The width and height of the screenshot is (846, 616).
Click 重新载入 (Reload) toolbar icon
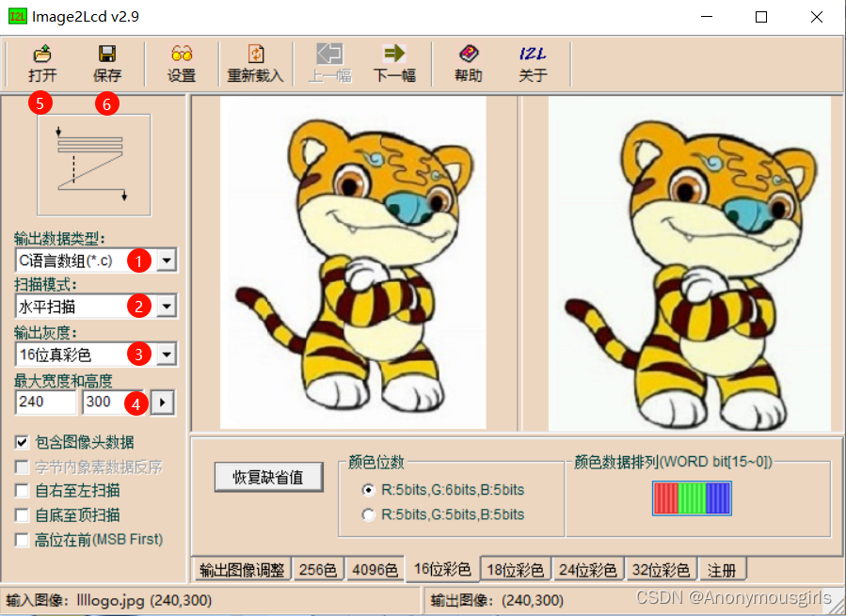(255, 63)
